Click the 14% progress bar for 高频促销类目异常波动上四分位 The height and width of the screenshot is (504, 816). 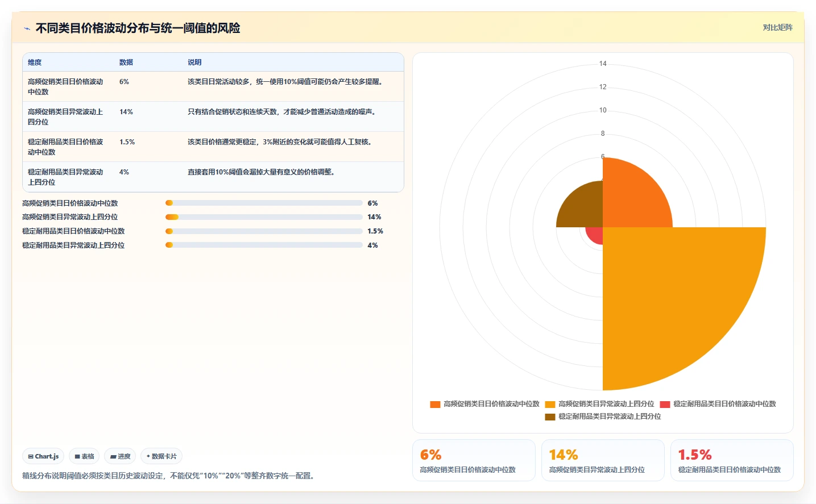point(264,217)
